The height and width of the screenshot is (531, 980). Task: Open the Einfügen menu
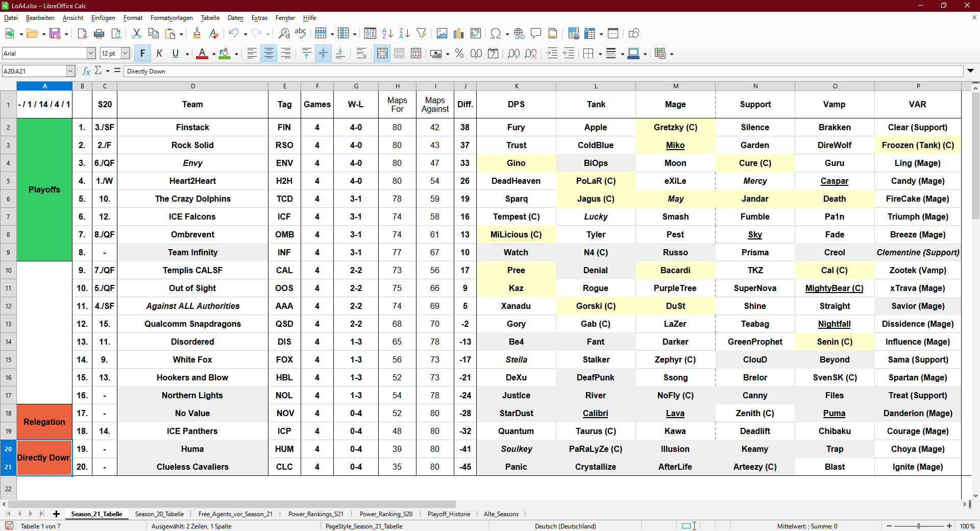point(103,18)
